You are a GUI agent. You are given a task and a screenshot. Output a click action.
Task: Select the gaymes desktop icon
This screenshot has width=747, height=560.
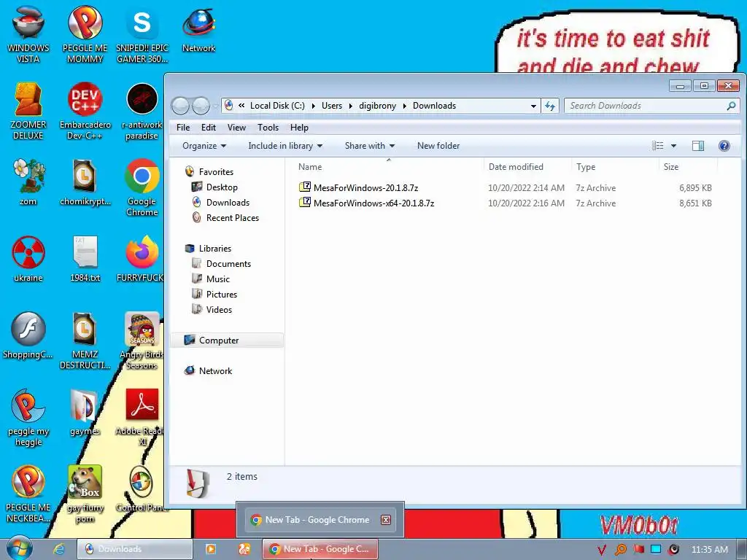point(85,413)
